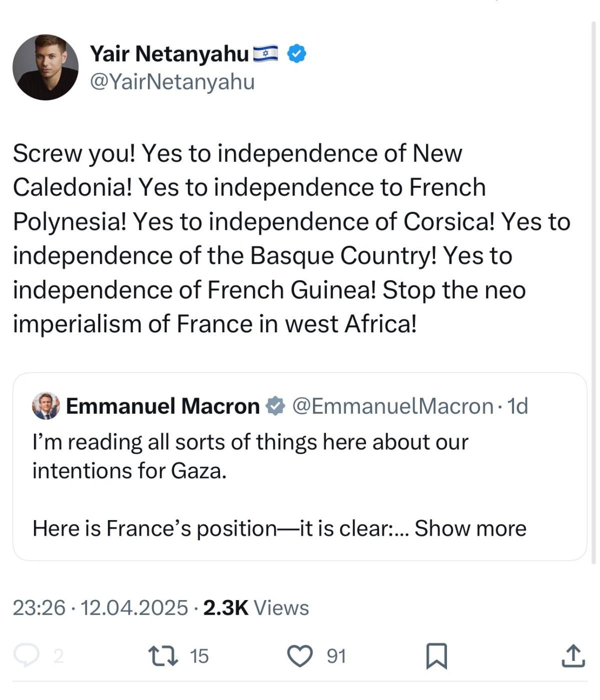Bookmark this tweet
The image size is (600, 700).
pyautogui.click(x=436, y=656)
